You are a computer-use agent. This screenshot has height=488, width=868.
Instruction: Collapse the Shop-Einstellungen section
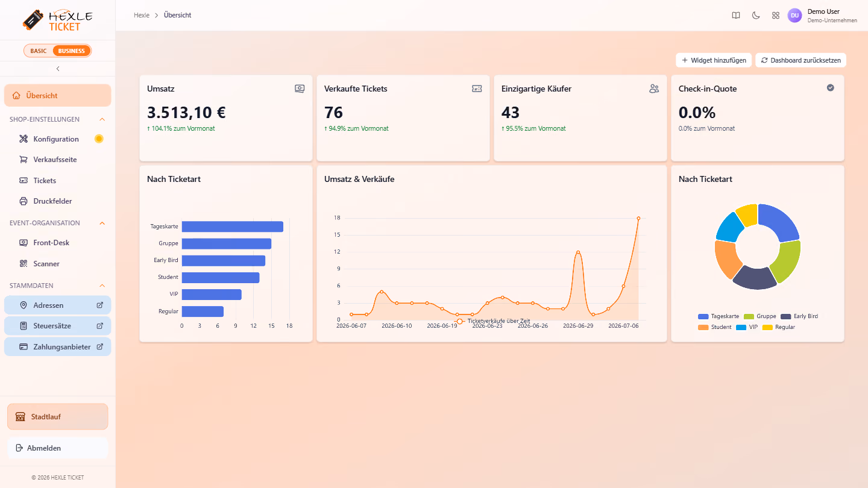click(102, 119)
